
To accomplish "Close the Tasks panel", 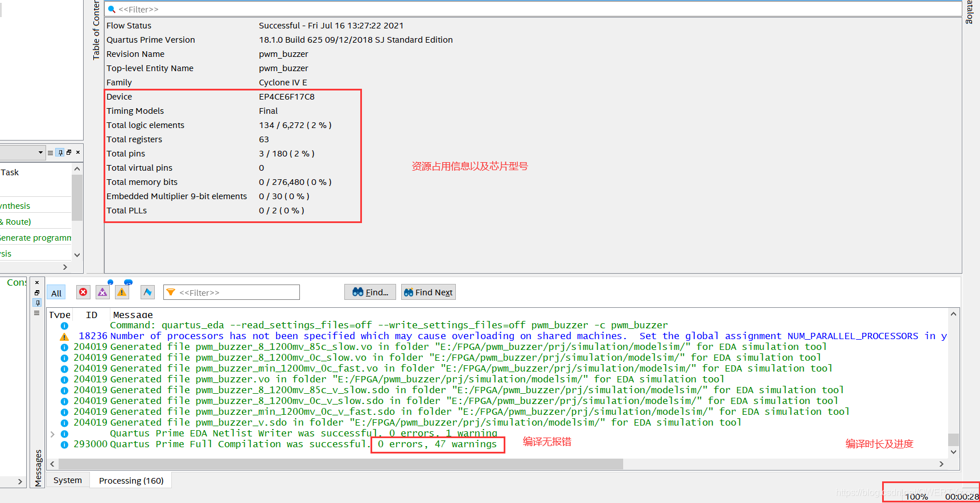I will 78,152.
